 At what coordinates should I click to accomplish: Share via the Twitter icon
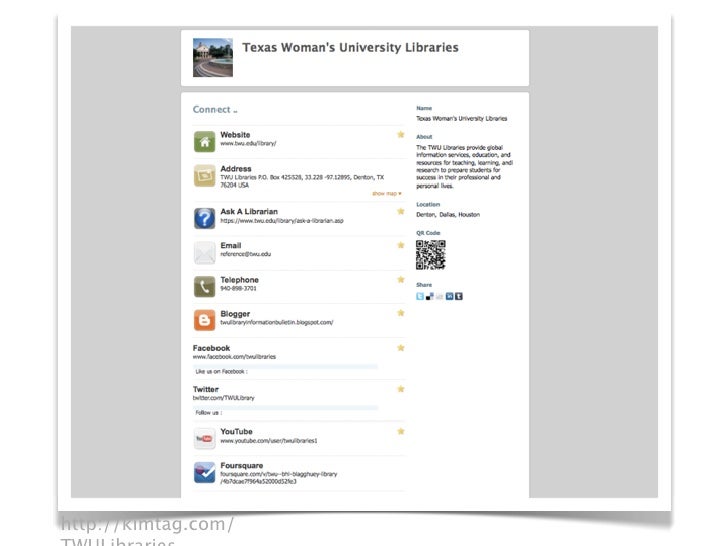(420, 296)
